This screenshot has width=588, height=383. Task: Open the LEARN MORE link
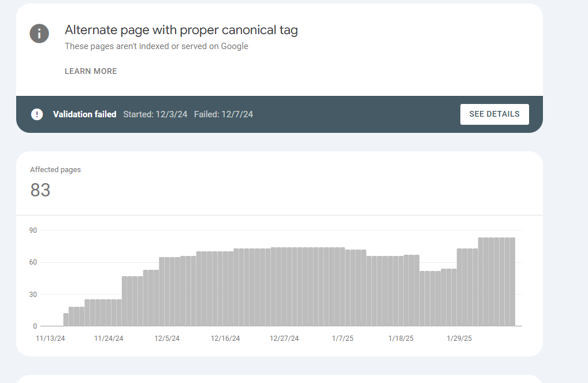tap(91, 71)
